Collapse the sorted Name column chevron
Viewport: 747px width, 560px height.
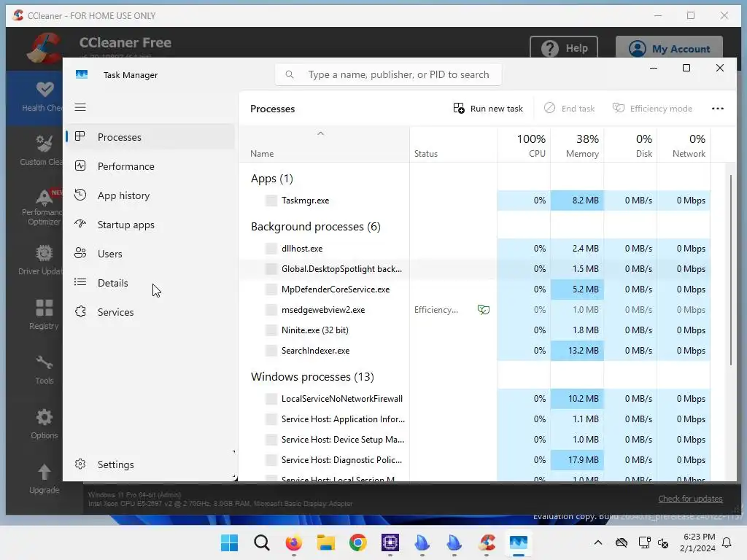321,134
